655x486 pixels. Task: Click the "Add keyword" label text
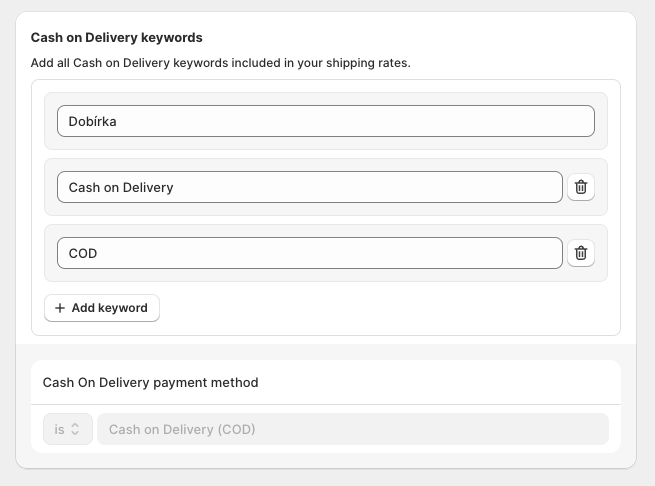(x=109, y=308)
